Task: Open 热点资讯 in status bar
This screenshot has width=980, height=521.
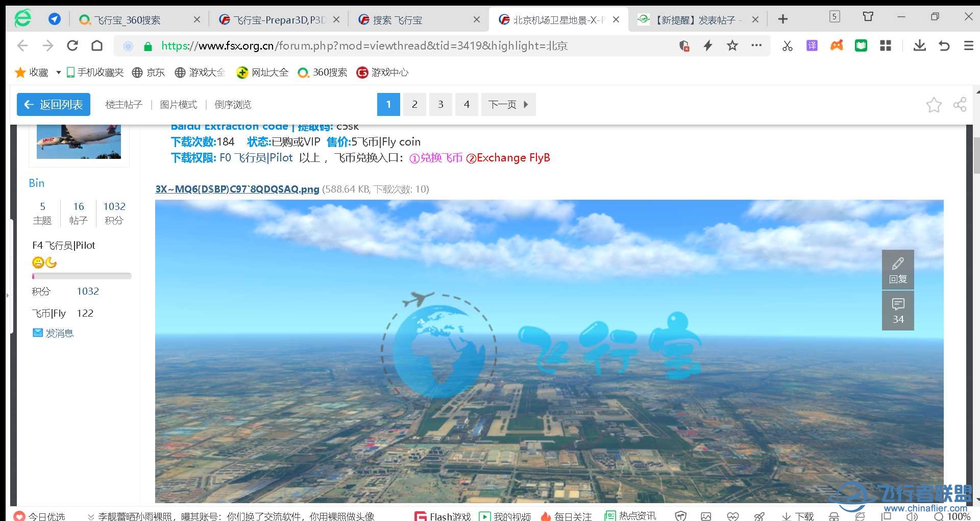Action: pyautogui.click(x=630, y=516)
